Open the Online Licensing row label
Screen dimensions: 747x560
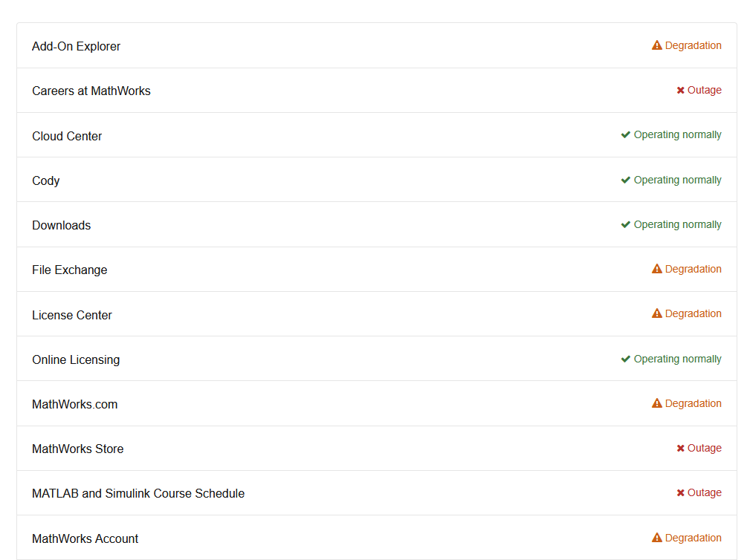pyautogui.click(x=76, y=359)
